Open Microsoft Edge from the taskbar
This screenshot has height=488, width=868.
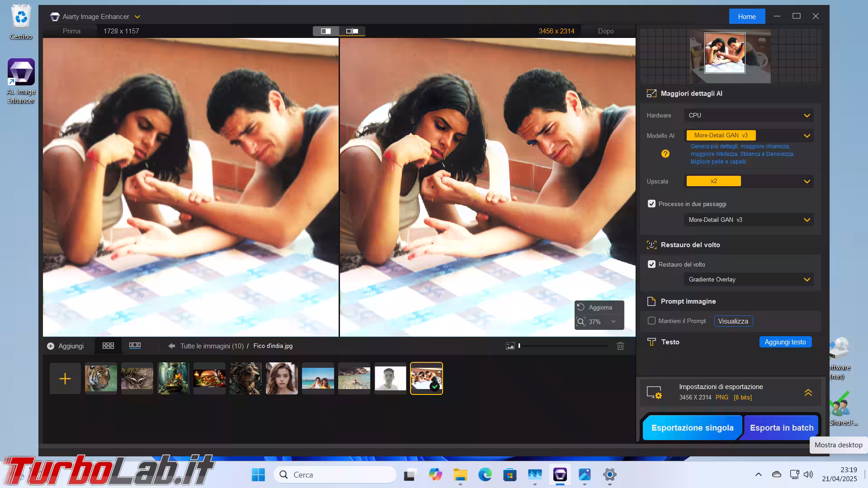485,474
